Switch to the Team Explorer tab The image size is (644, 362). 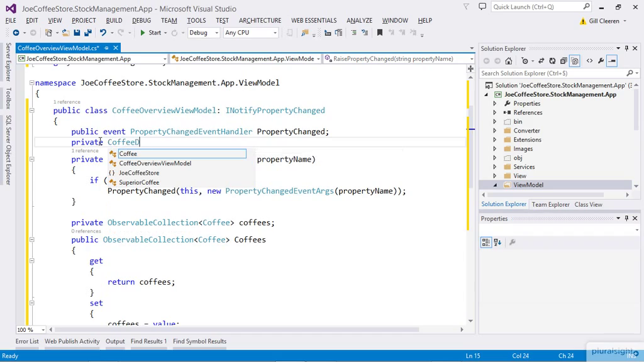550,204
